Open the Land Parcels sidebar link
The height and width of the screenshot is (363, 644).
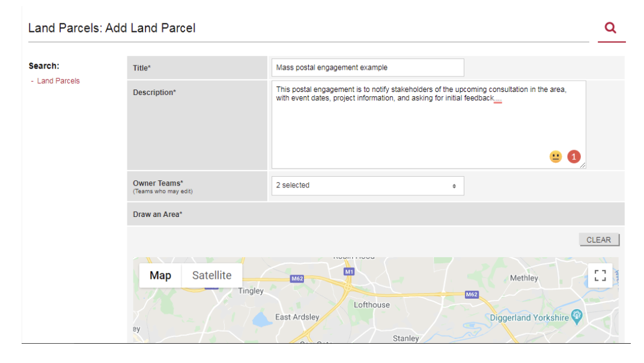(58, 81)
